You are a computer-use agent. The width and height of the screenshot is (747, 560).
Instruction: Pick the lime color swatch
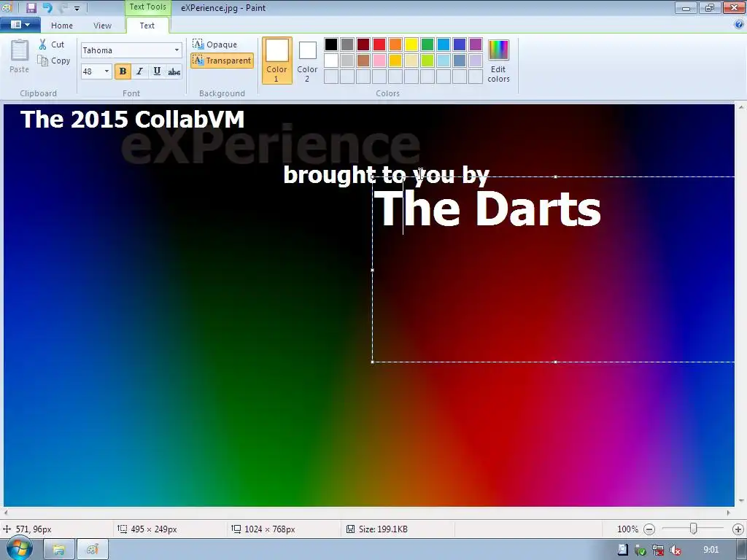tap(427, 61)
